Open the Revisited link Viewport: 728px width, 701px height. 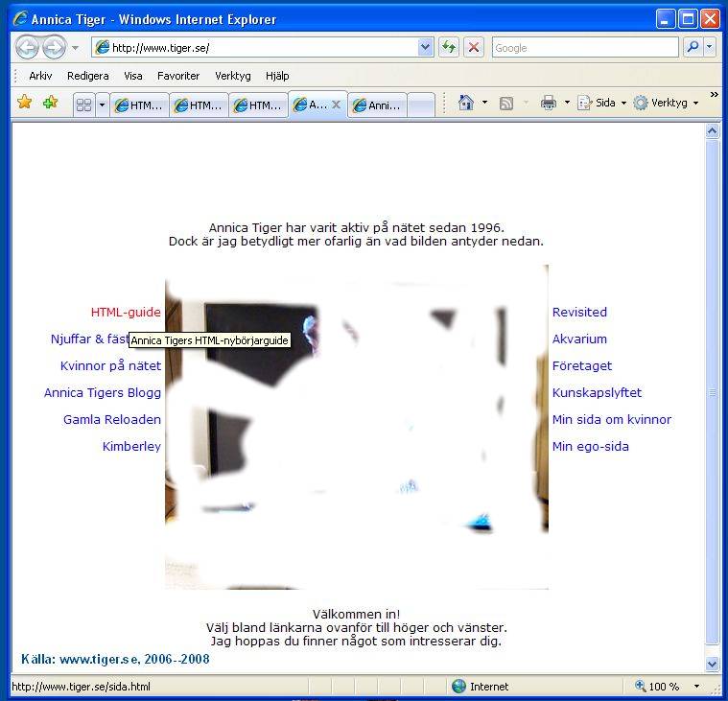(579, 312)
